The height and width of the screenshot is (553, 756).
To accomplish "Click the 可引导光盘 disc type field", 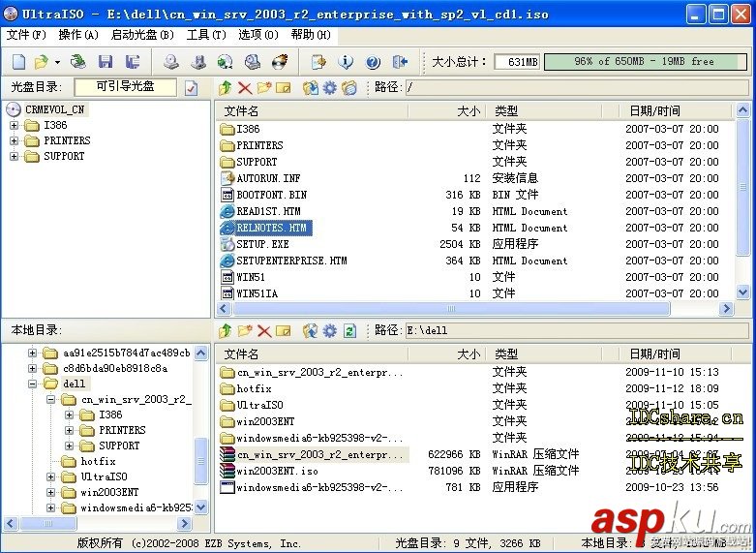I will [x=126, y=87].
